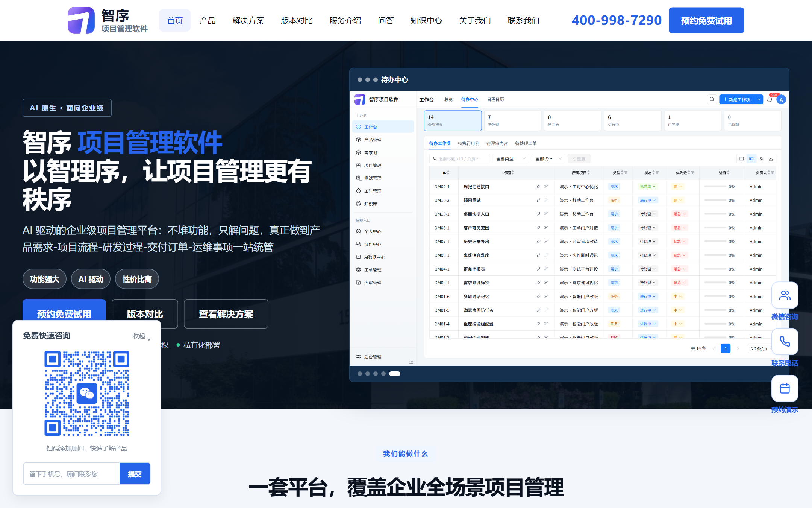Open the 已完成 status dropdown on row DM02-4
Viewport: 812px width, 508px height.
647,186
